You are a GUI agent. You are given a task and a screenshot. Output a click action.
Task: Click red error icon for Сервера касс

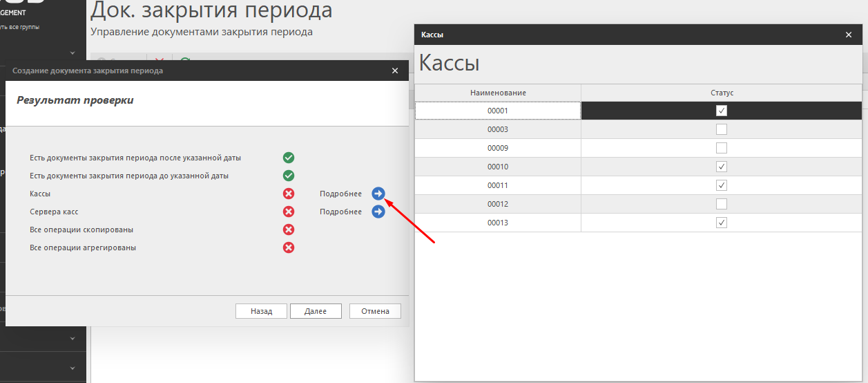coord(289,212)
